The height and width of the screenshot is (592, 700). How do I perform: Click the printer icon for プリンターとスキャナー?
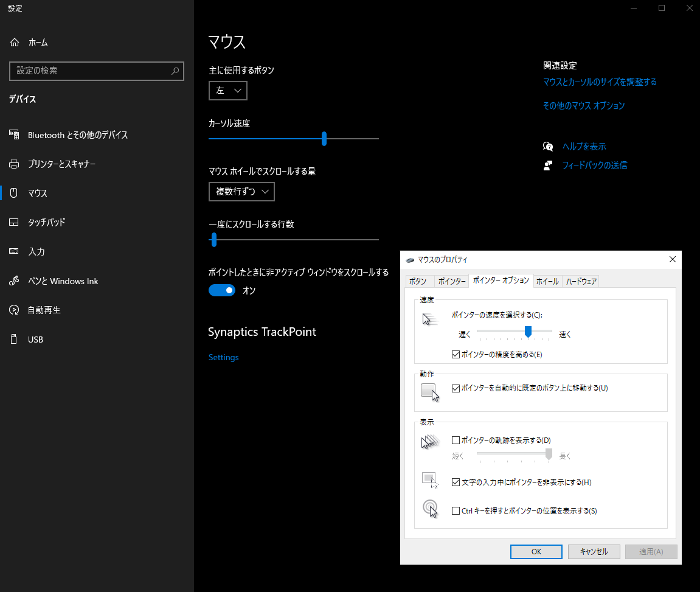(14, 164)
